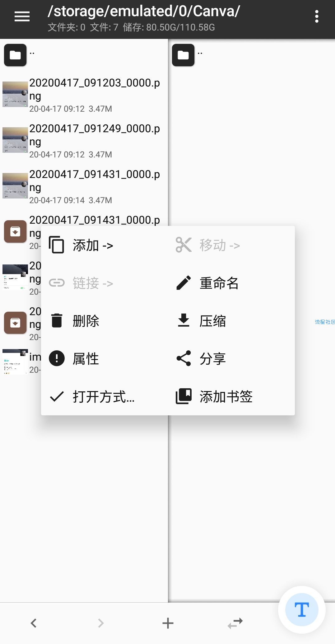Tap the exclamation icon for 属性
The image size is (335, 644).
(x=57, y=358)
